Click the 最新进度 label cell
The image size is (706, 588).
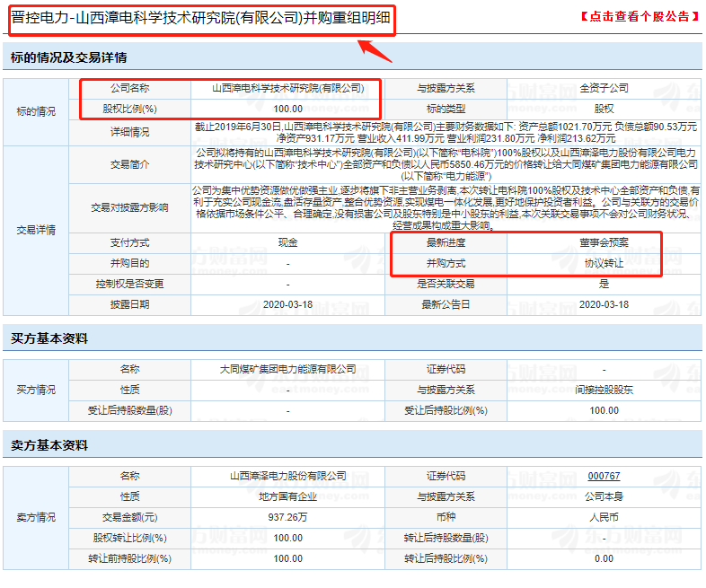pyautogui.click(x=446, y=243)
